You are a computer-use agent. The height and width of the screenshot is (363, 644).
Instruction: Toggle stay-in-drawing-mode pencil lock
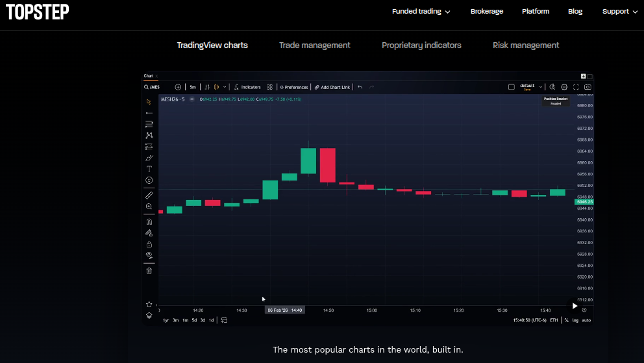[149, 233]
